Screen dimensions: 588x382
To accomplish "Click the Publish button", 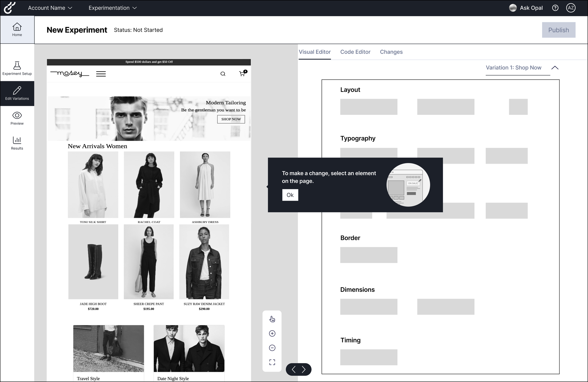I will click(x=558, y=30).
